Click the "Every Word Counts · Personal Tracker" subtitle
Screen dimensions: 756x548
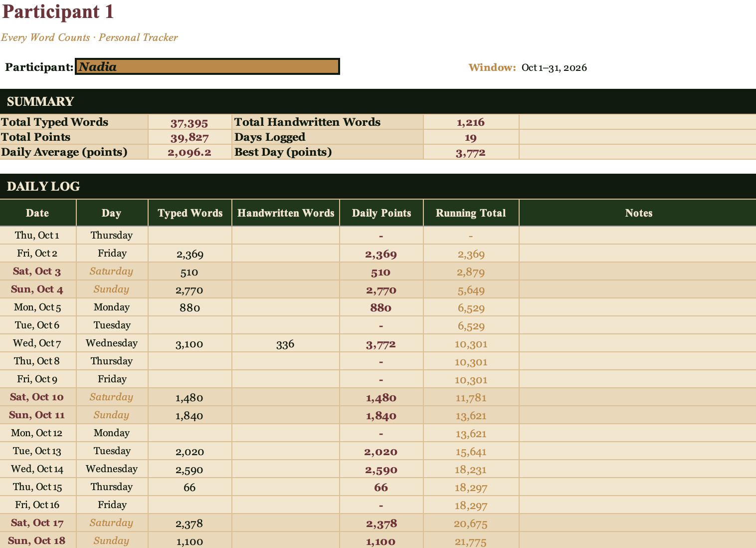(89, 37)
